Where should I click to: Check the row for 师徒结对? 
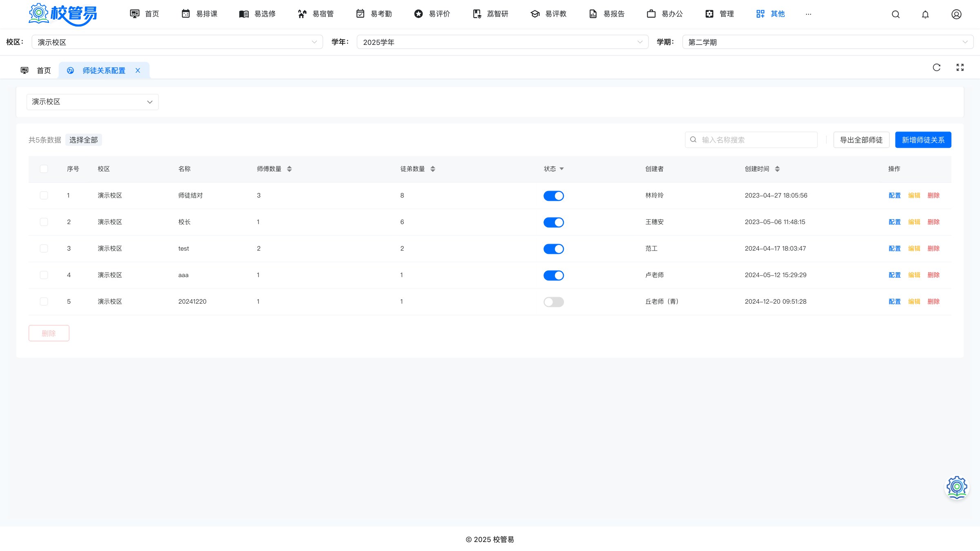(44, 196)
